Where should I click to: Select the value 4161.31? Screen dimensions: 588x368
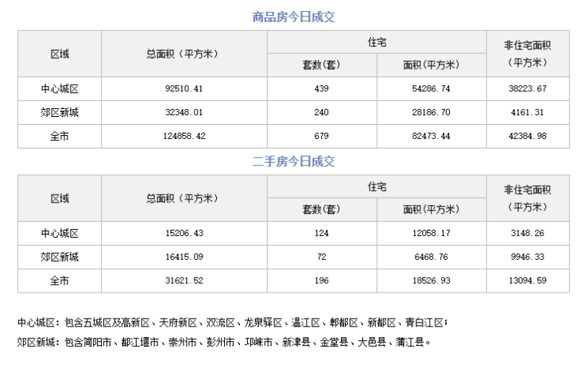pyautogui.click(x=528, y=113)
